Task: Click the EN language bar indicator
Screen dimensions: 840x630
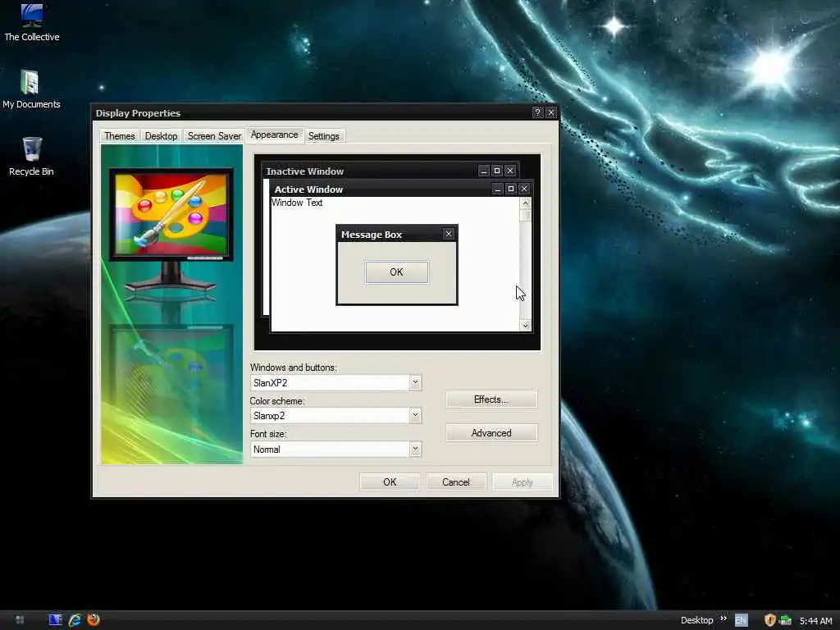Action: click(x=741, y=620)
